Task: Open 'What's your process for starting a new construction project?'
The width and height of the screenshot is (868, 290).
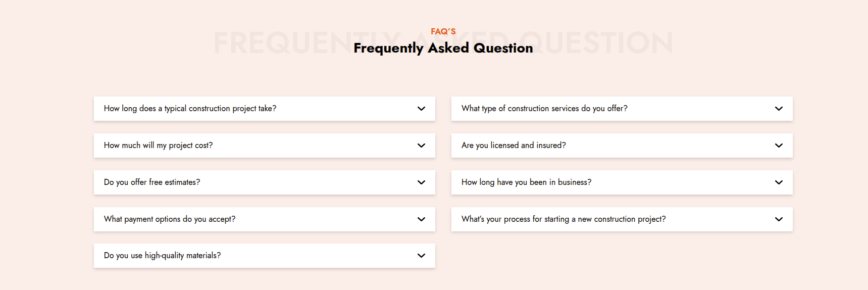Action: [x=564, y=219]
